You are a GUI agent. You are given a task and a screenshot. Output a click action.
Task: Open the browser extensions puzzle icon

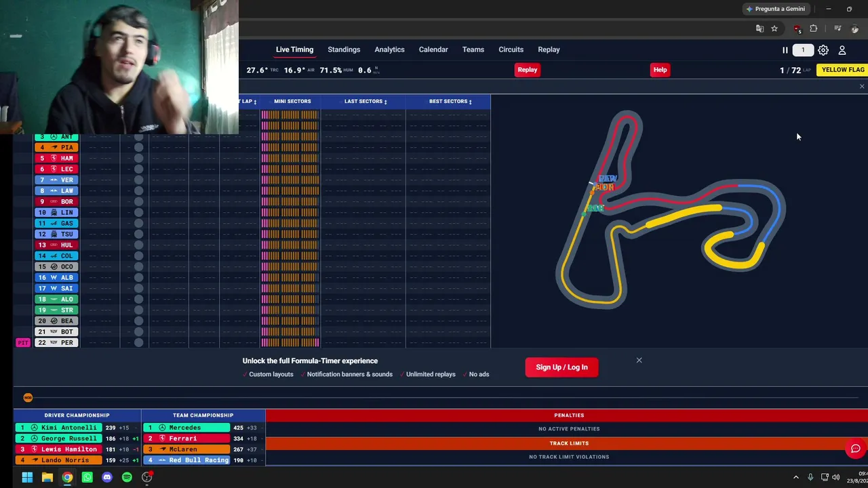[x=814, y=28]
